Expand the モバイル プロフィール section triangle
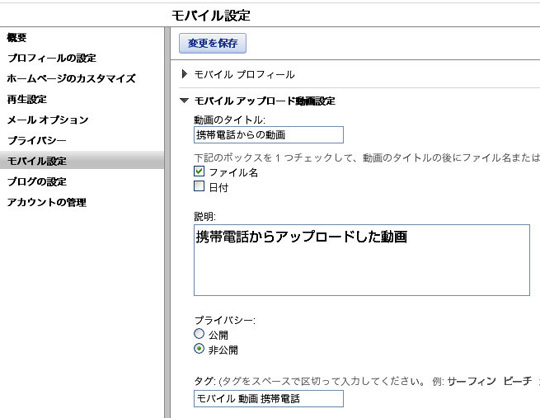Screen dimensions: 540x418 coord(184,74)
